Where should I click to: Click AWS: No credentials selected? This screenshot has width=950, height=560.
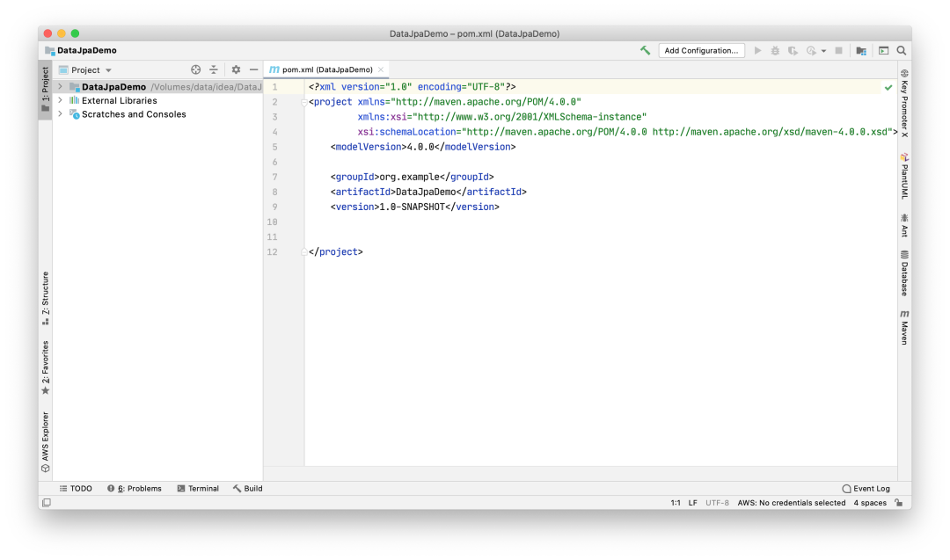[792, 503]
